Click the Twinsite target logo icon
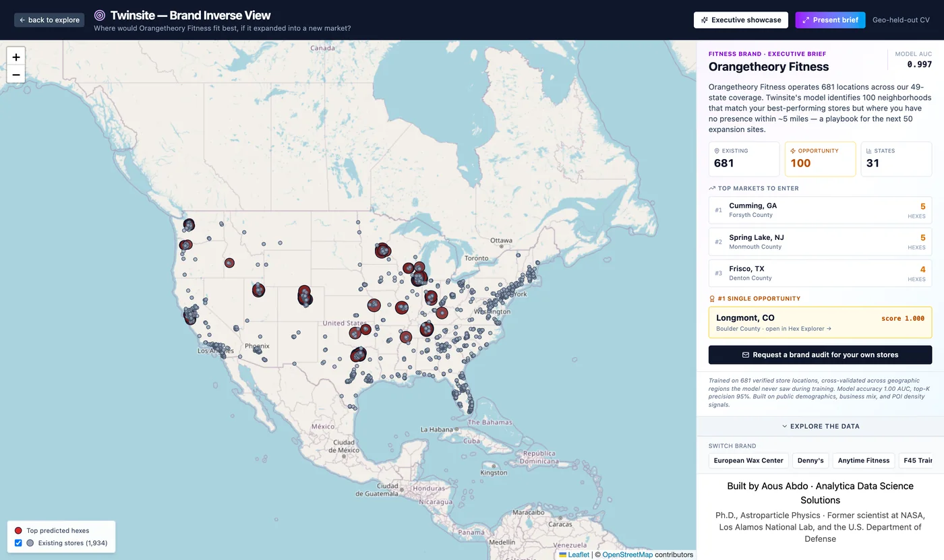 tap(100, 15)
